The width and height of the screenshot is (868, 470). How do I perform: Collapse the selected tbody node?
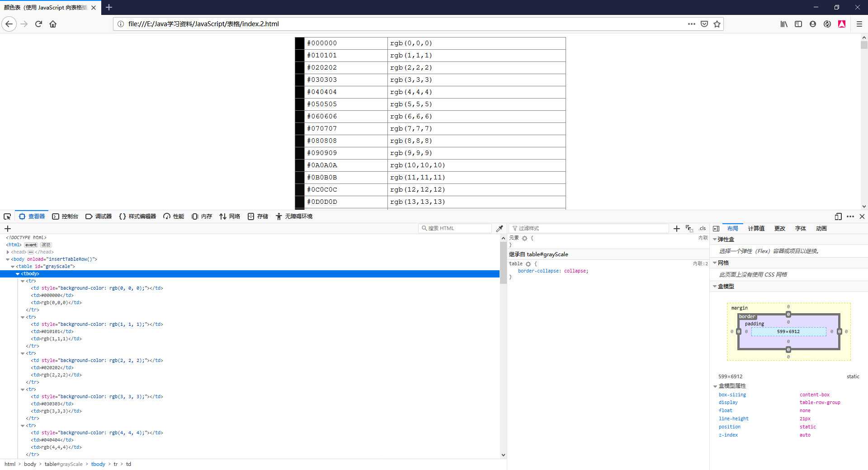18,274
